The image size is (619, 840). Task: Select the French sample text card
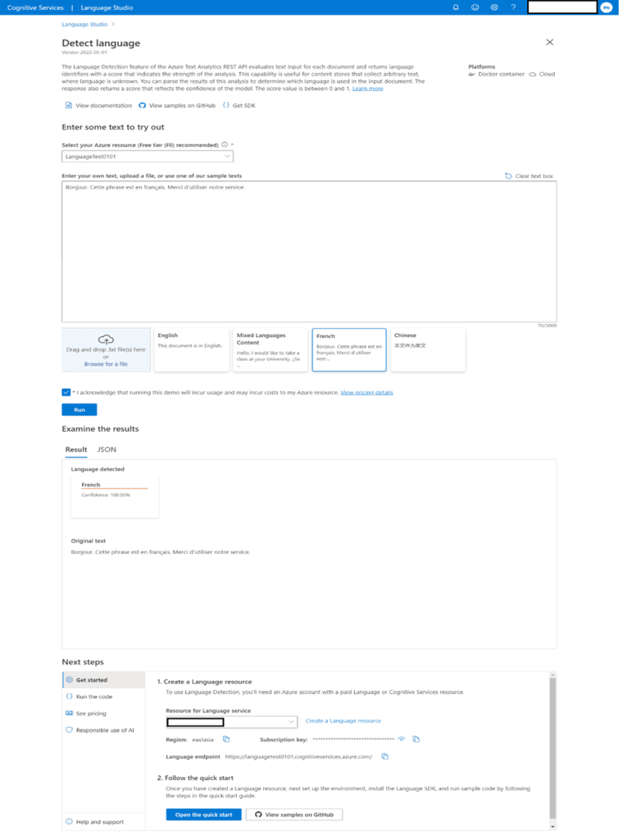coord(349,349)
